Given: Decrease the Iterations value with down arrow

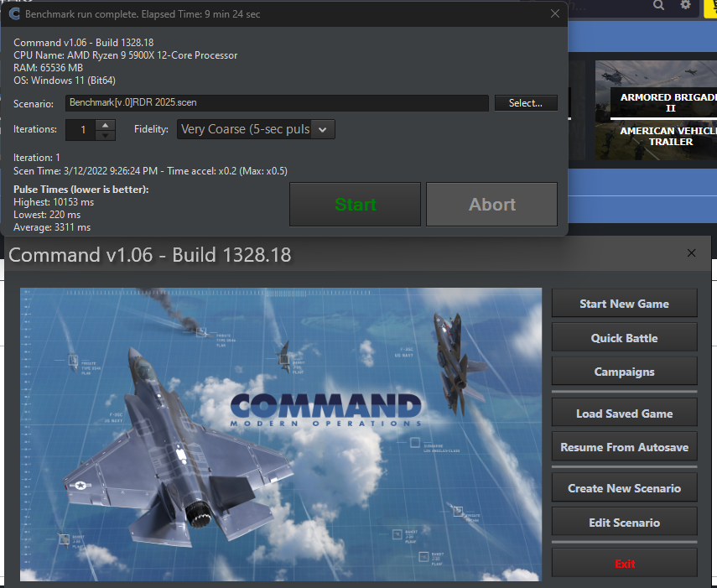Looking at the screenshot, I should (x=105, y=135).
